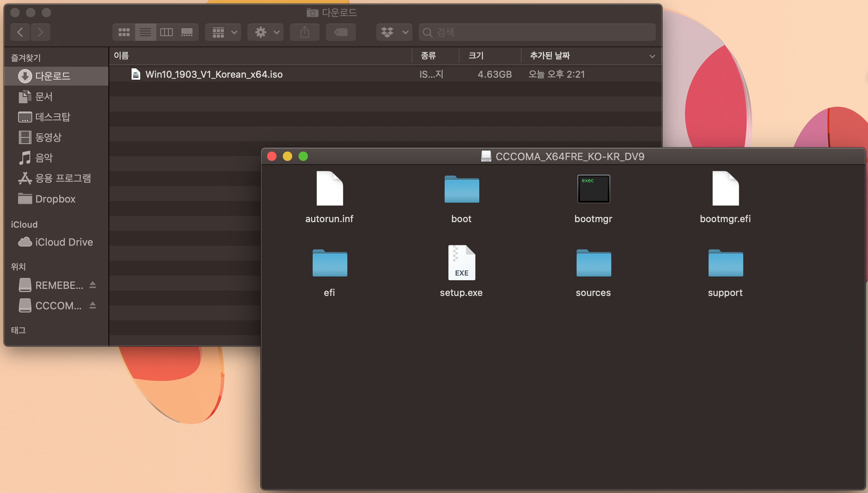Eject the REMEBE... volume
The image size is (868, 493).
pos(93,285)
